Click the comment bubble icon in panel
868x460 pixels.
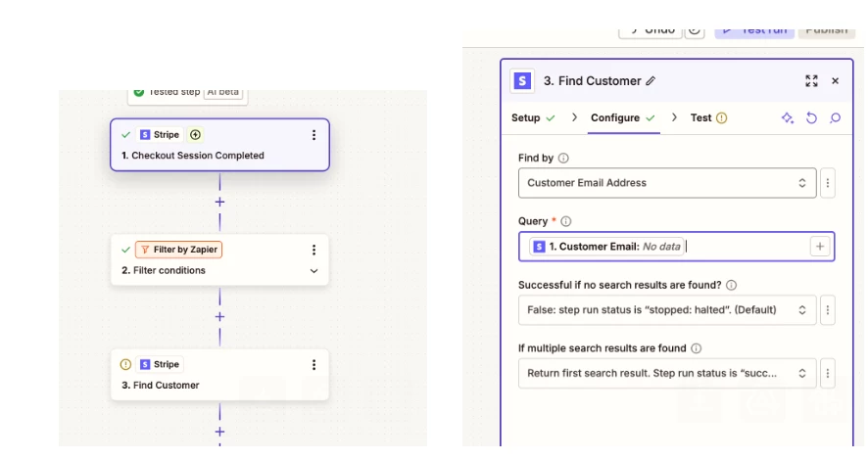pyautogui.click(x=836, y=117)
